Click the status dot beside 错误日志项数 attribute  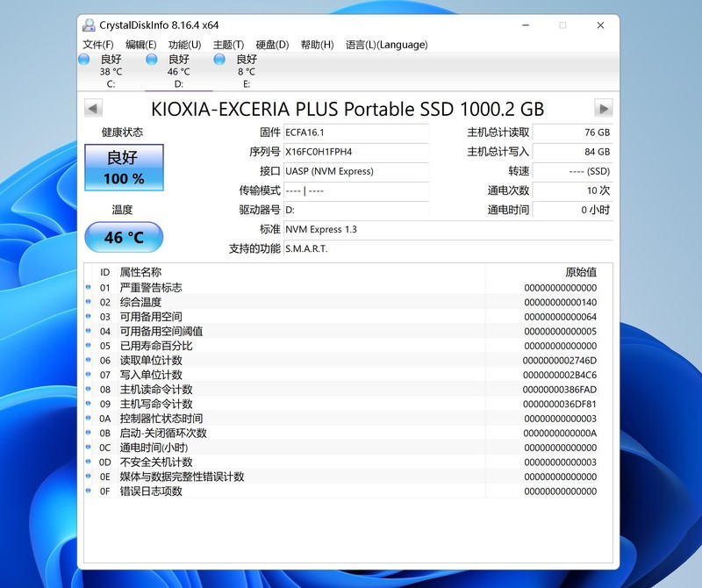click(86, 491)
